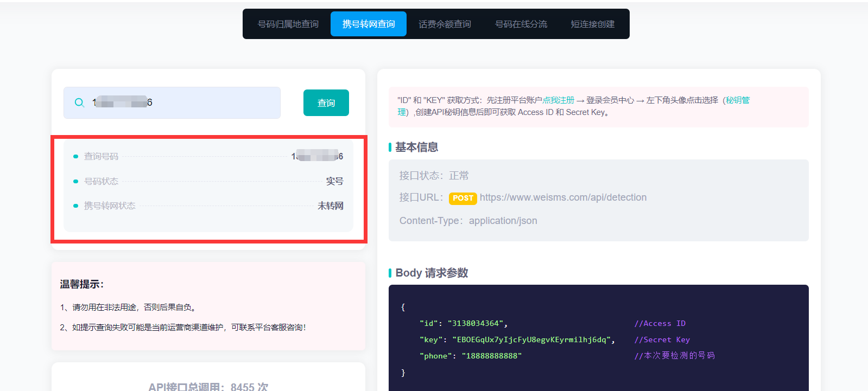This screenshot has height=391, width=868.
Task: Focus the phone number search input
Action: point(185,103)
